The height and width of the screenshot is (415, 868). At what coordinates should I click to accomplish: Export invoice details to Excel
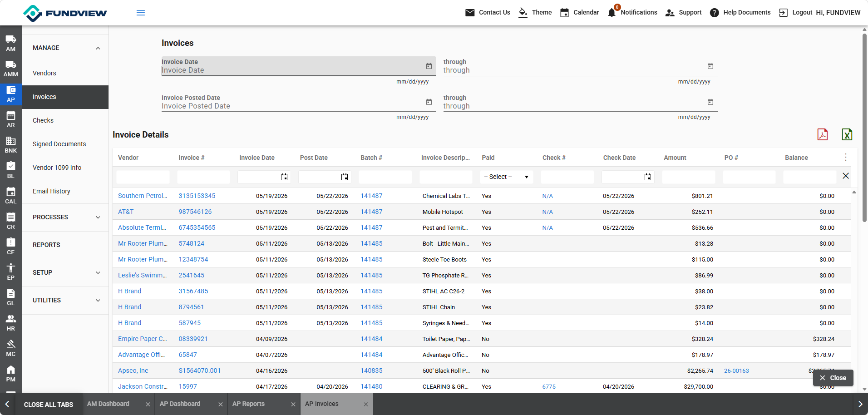[x=847, y=134]
